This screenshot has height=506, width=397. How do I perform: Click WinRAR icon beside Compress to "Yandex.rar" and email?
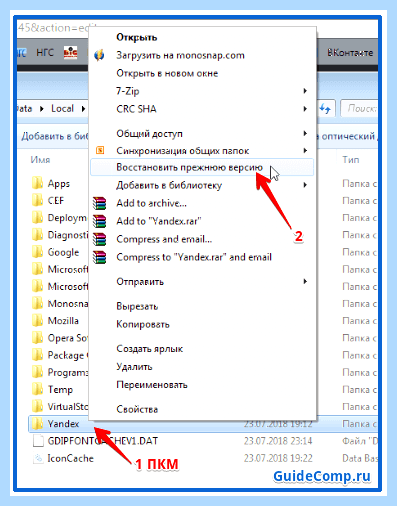tap(99, 257)
